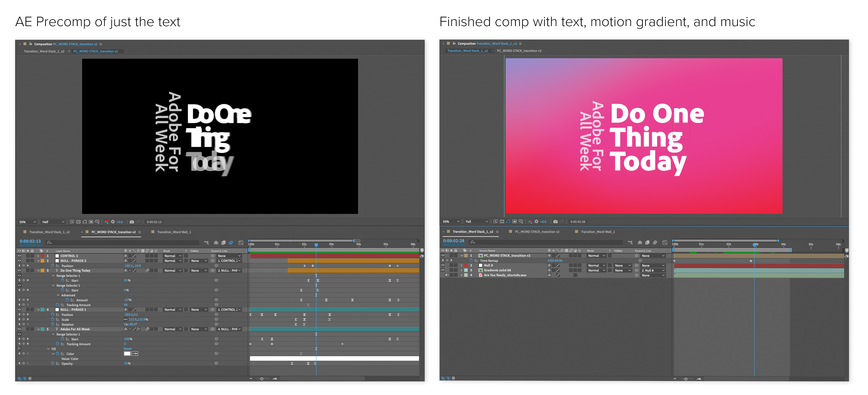This screenshot has width=868, height=395.
Task: Hide the Adobe For All Week layer
Action: coord(19,329)
